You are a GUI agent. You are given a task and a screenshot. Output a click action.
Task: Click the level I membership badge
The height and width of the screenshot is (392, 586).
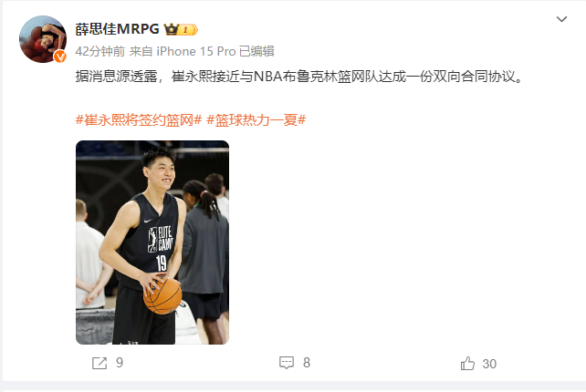(188, 29)
